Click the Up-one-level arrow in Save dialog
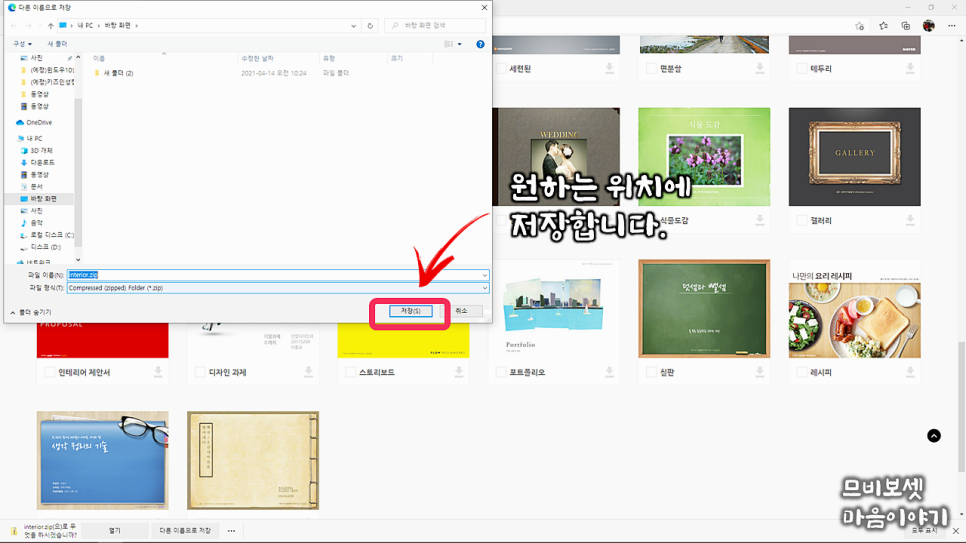 point(51,26)
